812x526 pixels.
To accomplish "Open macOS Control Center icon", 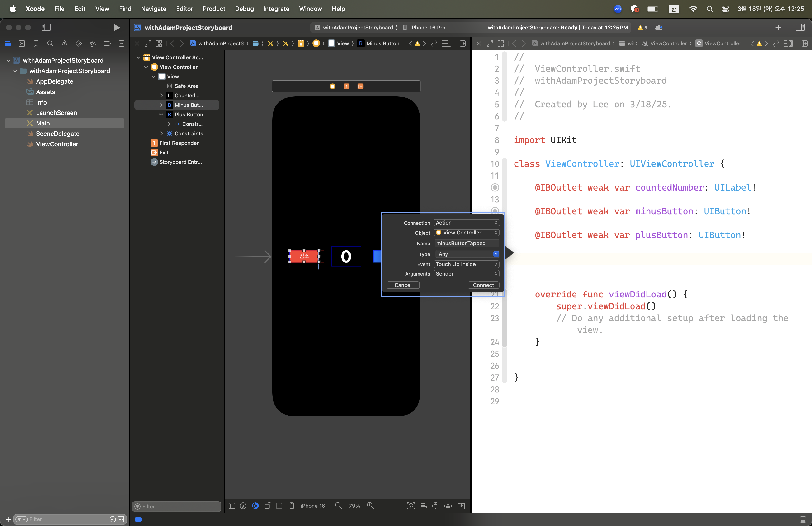I will 726,9.
